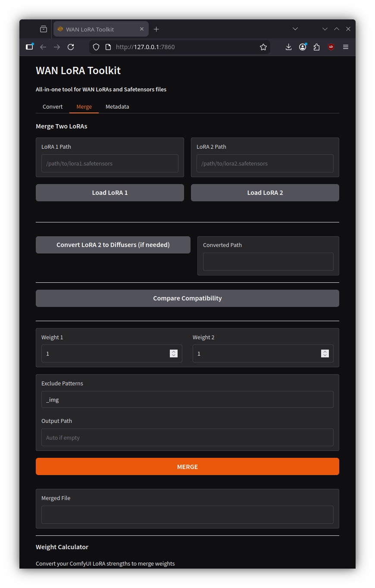Open the downloads arrow icon

tap(288, 47)
